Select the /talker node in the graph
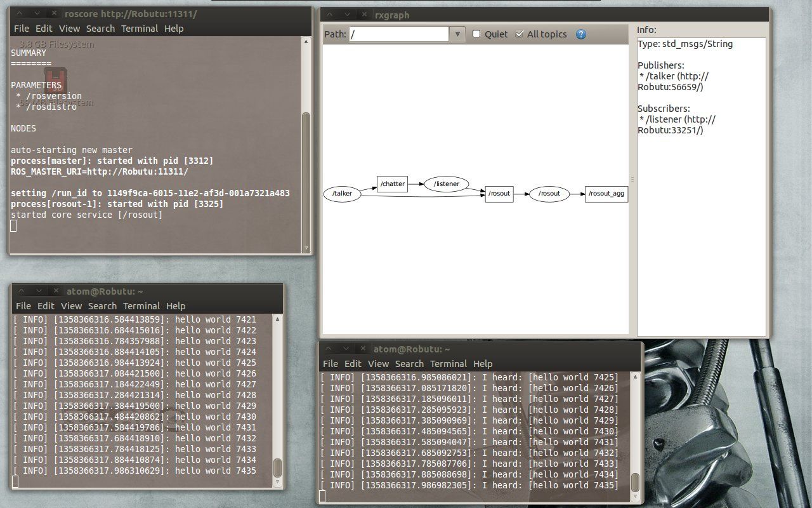 (342, 194)
